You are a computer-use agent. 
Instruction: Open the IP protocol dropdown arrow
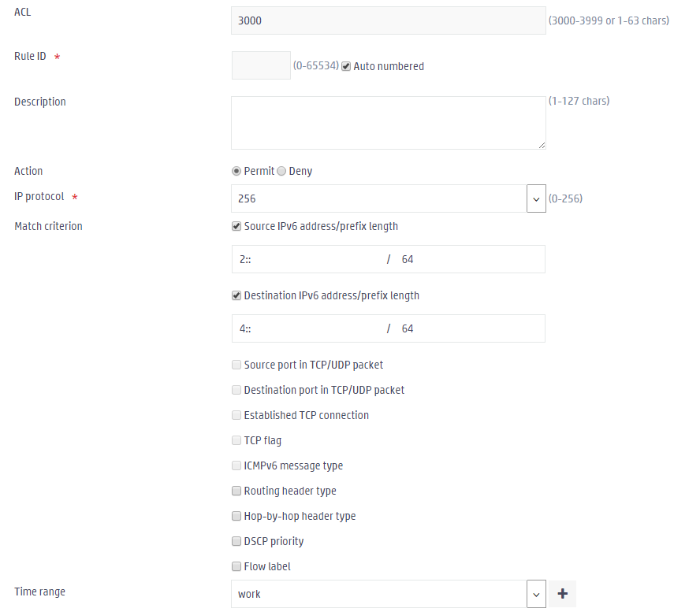[x=536, y=199]
